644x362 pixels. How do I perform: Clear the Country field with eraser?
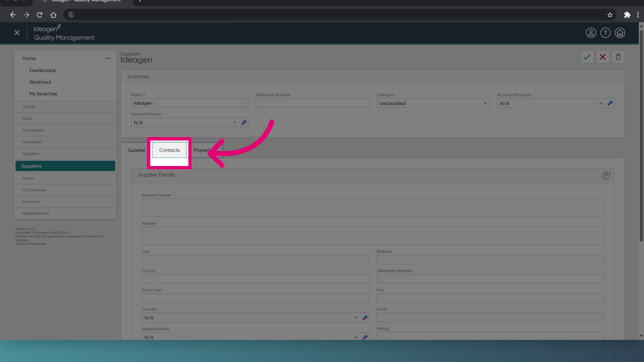coord(365,317)
